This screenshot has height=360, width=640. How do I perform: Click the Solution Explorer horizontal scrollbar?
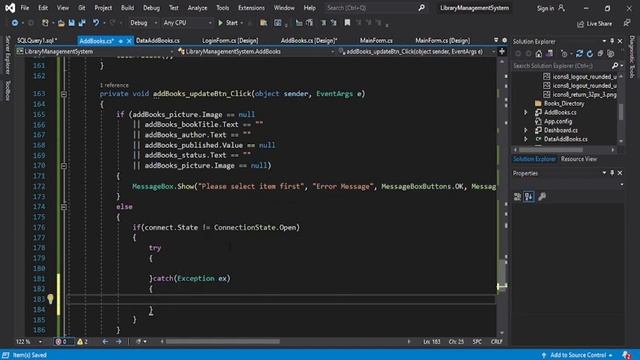(551, 150)
